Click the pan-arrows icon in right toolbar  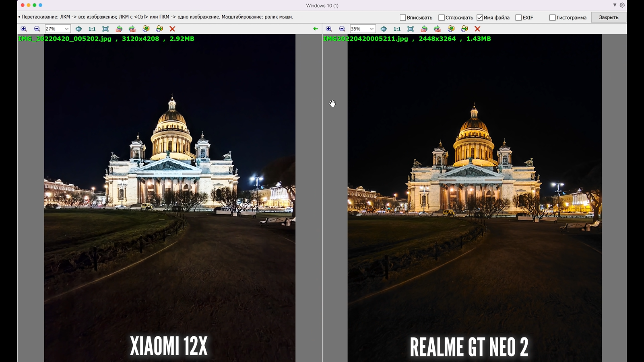(x=384, y=29)
